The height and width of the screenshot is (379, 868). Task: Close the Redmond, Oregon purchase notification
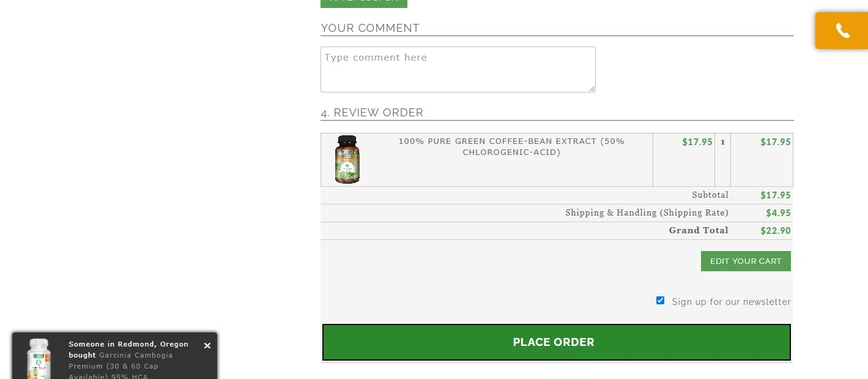pyautogui.click(x=207, y=346)
